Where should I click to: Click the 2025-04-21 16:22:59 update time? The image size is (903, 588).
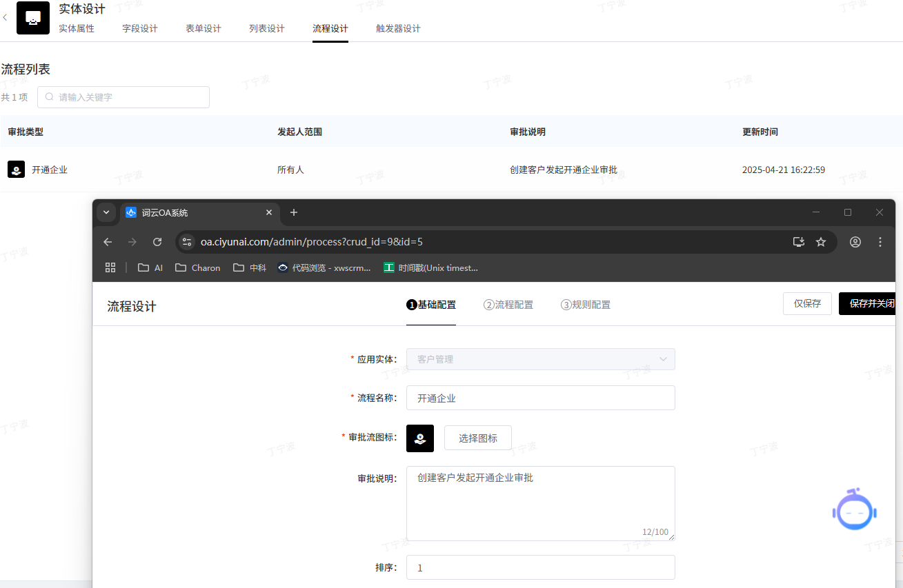pos(784,170)
